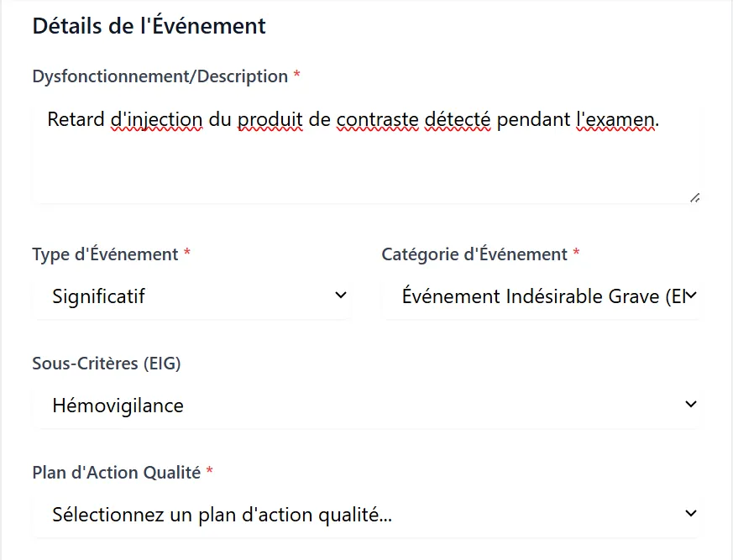
Task: Click the Dysfonctionnement/Description field label
Action: pyautogui.click(x=160, y=76)
